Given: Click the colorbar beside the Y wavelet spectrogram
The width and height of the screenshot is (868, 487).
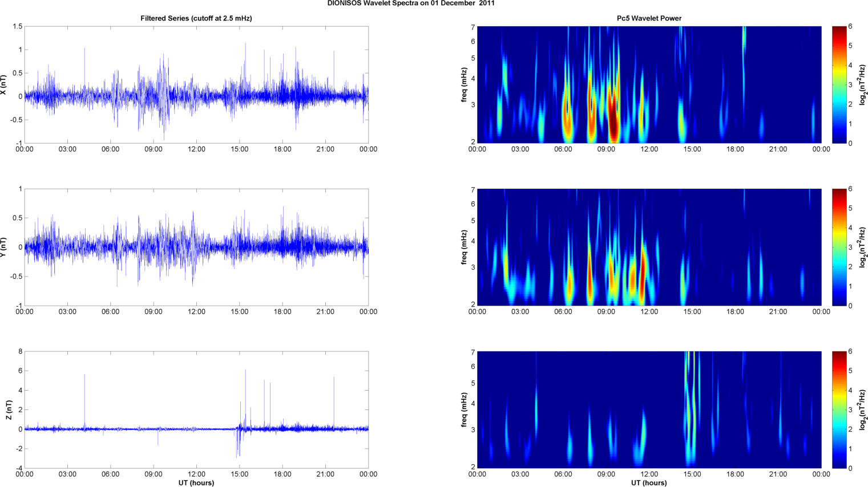Looking at the screenshot, I should 839,247.
